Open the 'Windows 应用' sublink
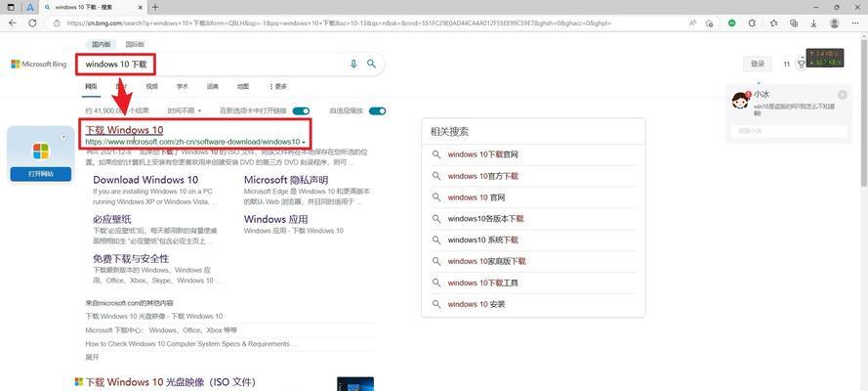The width and height of the screenshot is (868, 391). pos(276,219)
